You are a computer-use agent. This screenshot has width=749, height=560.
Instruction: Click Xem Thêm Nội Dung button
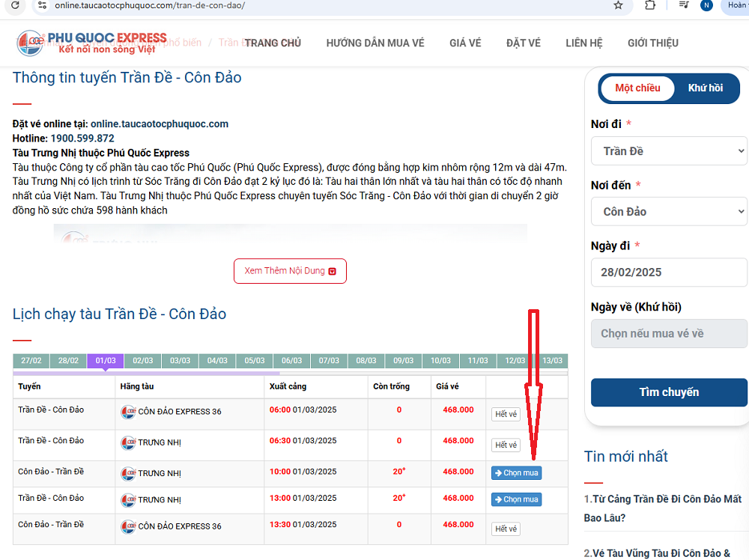coord(290,271)
